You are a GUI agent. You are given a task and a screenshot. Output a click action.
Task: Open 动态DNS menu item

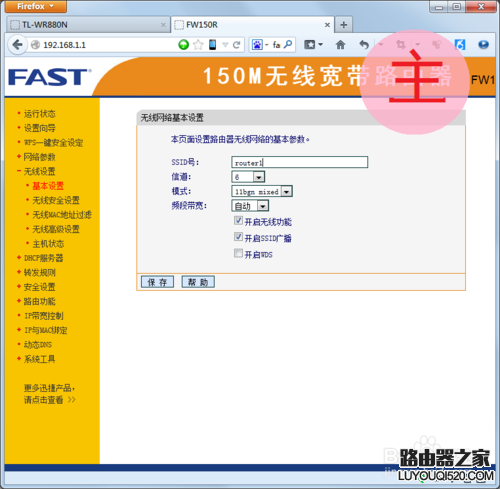(38, 345)
